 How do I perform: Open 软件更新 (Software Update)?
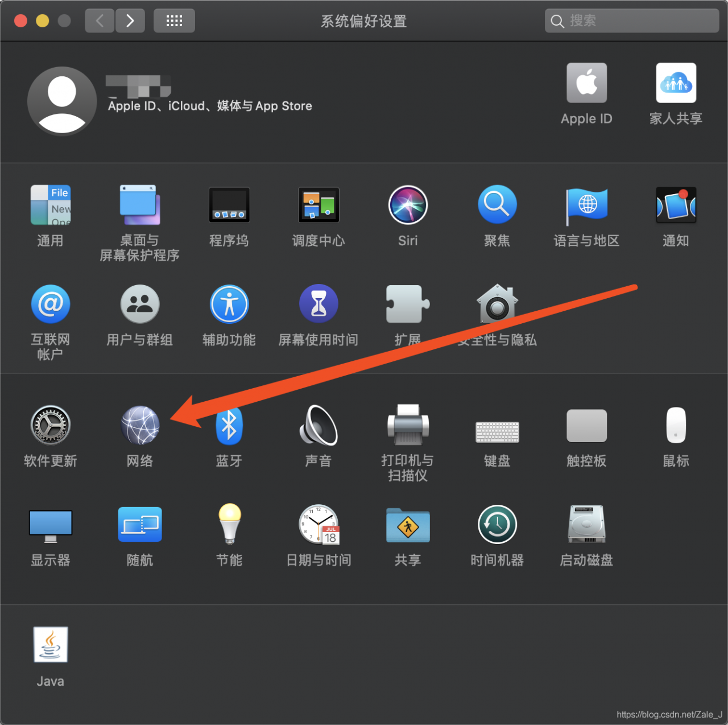tap(50, 425)
